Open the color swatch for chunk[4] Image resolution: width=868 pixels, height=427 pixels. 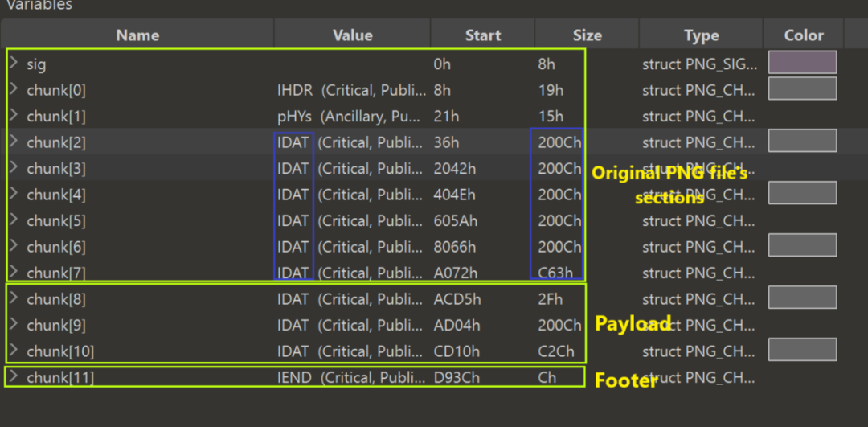802,193
